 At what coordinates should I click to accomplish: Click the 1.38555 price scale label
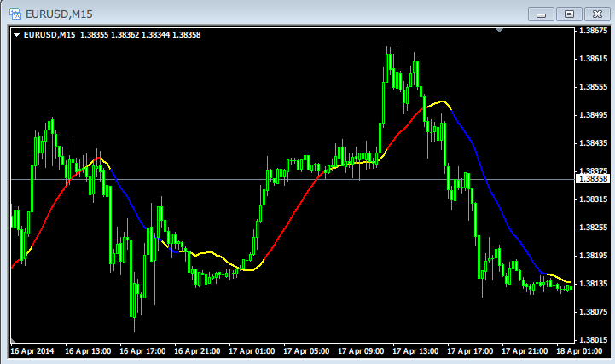[x=594, y=87]
